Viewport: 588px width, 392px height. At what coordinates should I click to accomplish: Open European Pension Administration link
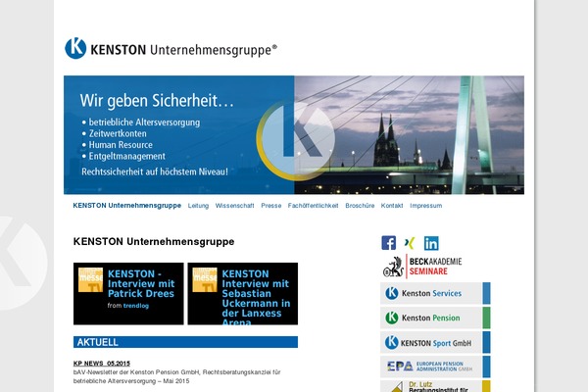click(435, 367)
